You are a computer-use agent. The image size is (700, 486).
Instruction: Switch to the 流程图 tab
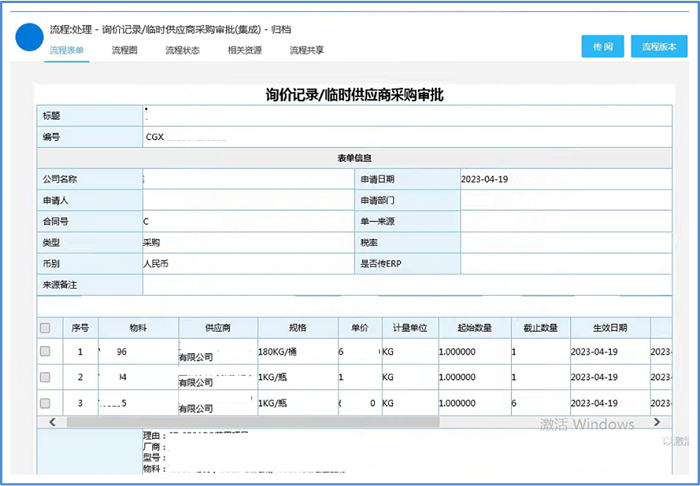[x=125, y=49]
